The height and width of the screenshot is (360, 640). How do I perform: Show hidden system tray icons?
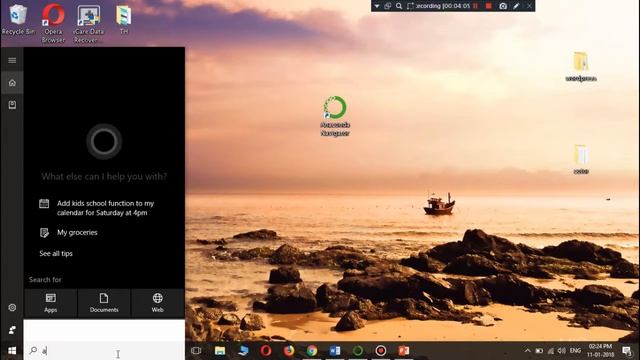527,351
